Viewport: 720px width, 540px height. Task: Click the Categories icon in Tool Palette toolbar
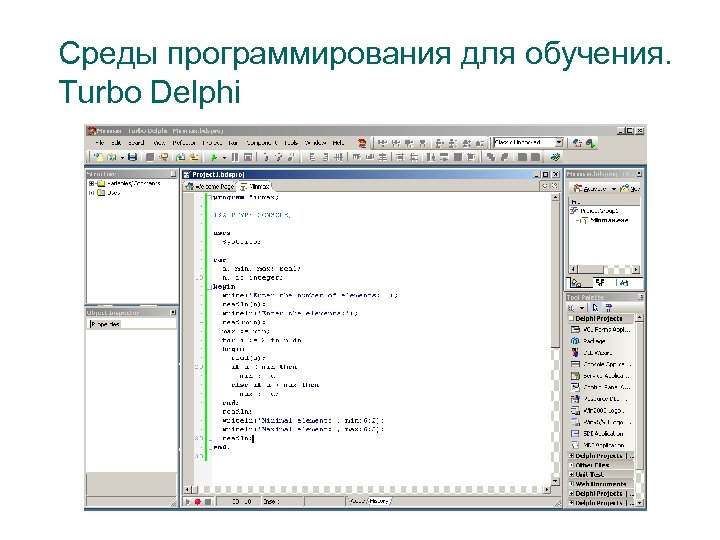pyautogui.click(x=571, y=308)
